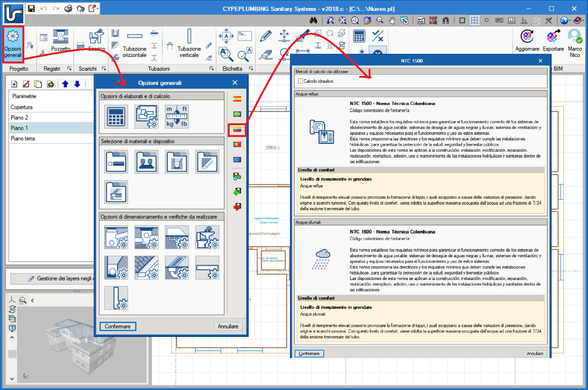Open the binoculars search tool
This screenshot has width=588, height=390.
[x=313, y=20]
